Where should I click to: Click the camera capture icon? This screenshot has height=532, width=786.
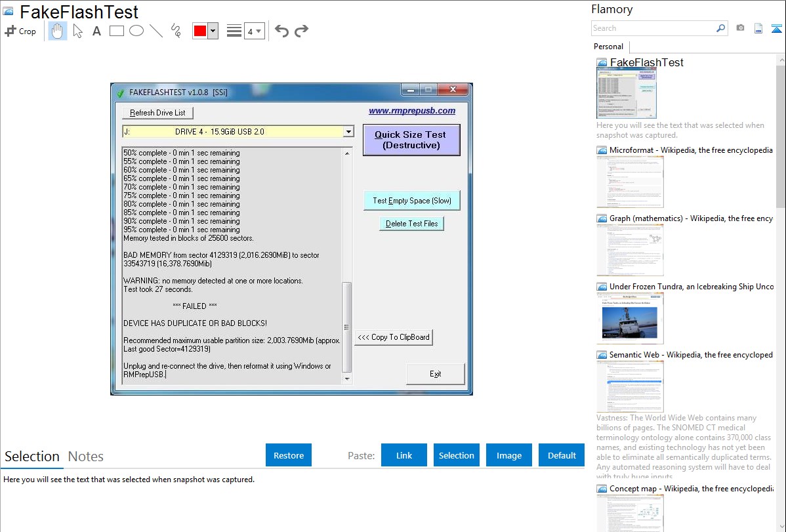click(x=740, y=28)
